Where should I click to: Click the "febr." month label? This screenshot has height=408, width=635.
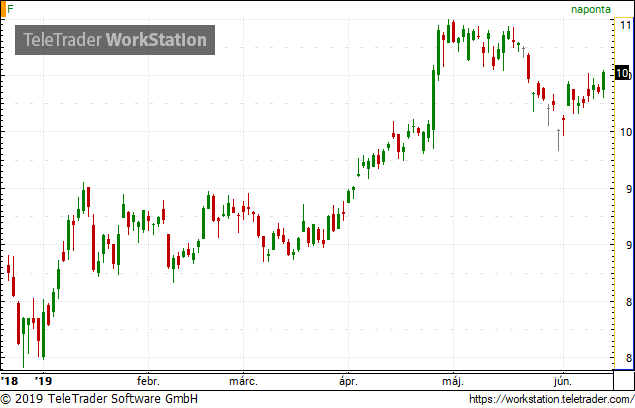pos(148,381)
